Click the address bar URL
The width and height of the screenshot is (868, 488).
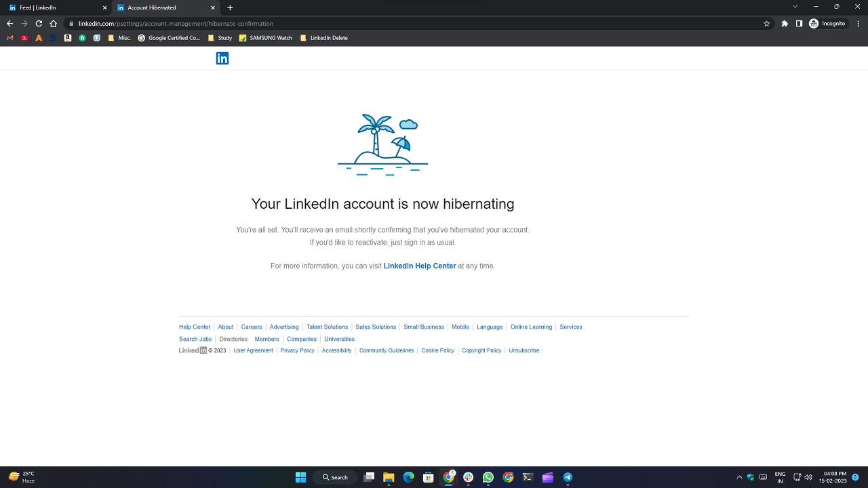(176, 23)
